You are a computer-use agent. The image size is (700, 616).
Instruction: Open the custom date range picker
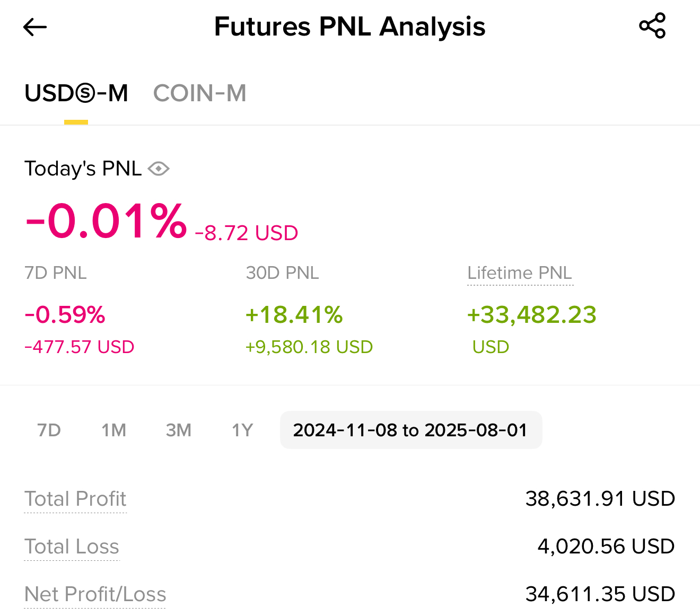tap(411, 430)
